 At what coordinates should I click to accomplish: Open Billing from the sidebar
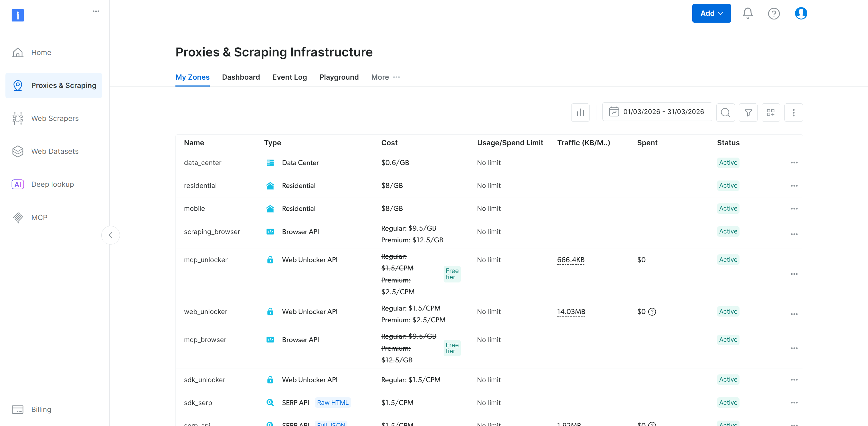click(41, 409)
